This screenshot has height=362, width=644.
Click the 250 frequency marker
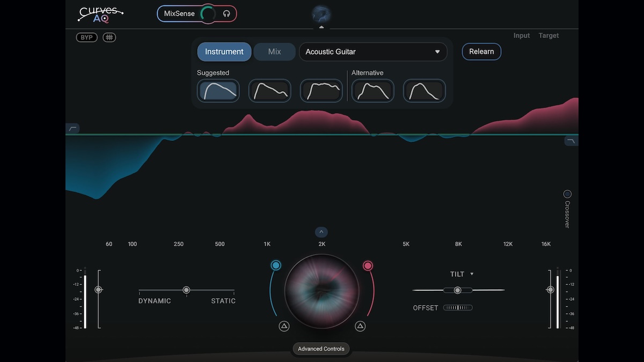[179, 244]
